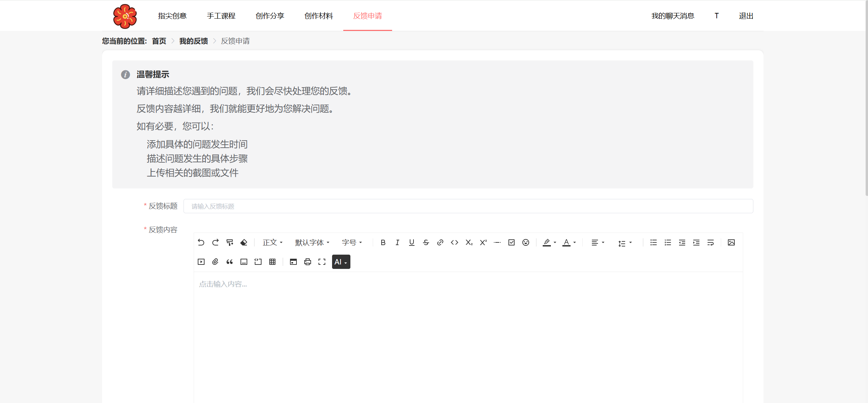Screen dimensions: 868x403
Task: Go to 我的反馈 in the breadcrumb
Action: tap(194, 41)
